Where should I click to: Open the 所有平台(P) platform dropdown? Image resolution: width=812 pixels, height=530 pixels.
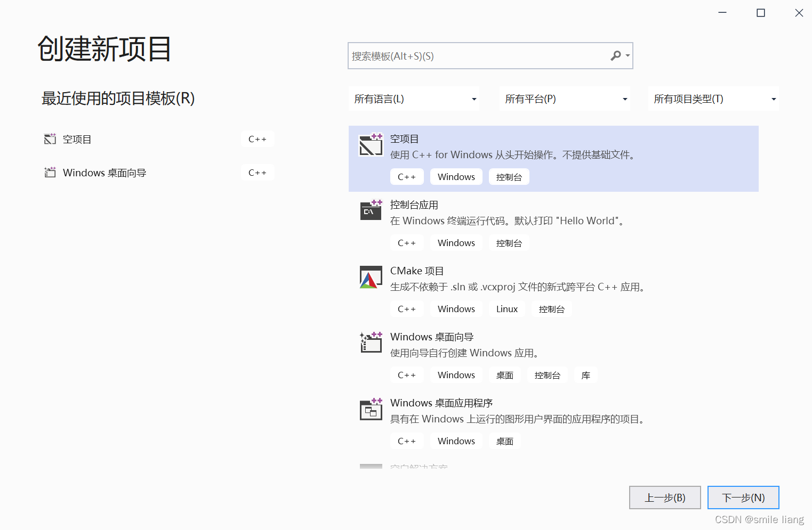pyautogui.click(x=564, y=99)
